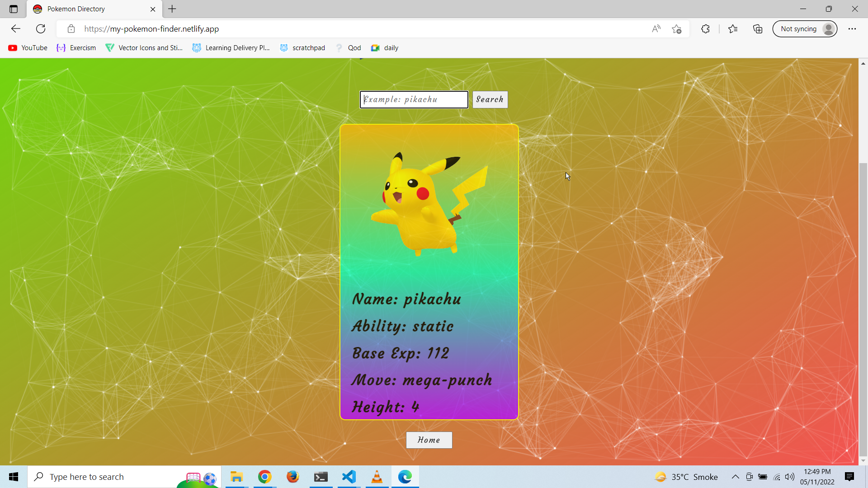Open the notification center icon

(x=849, y=477)
